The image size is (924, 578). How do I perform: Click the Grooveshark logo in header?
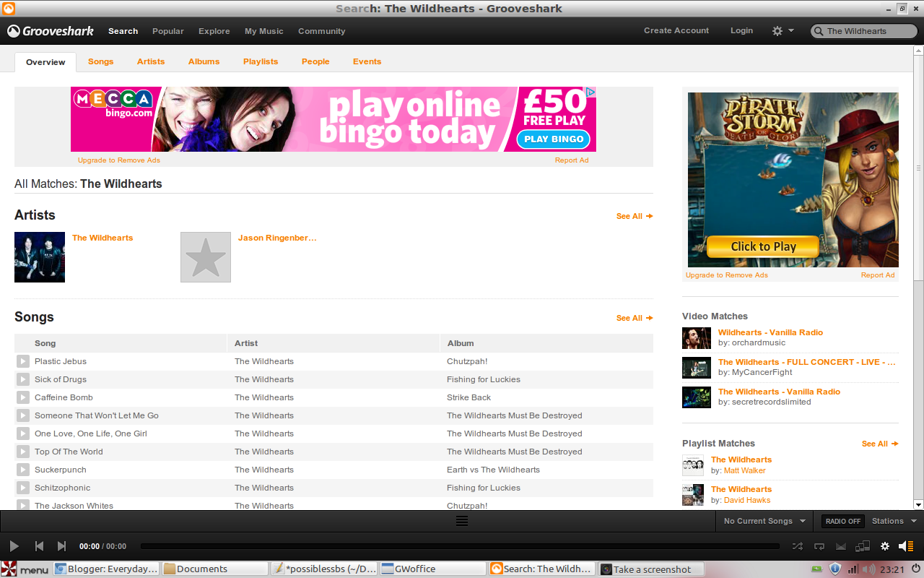[x=51, y=31]
